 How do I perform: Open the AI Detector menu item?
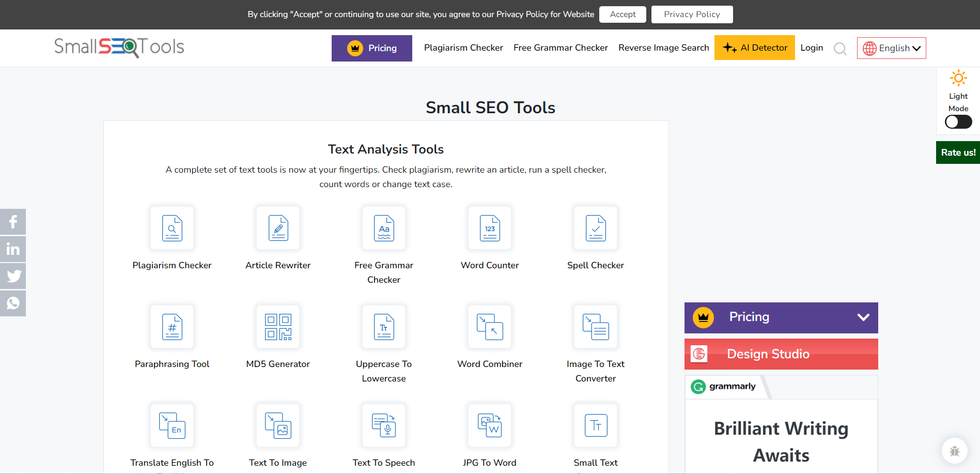[x=754, y=47]
